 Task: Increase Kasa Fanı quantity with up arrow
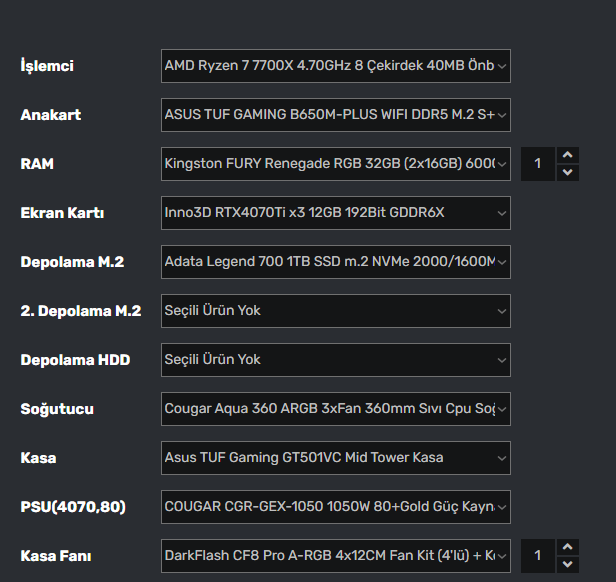568,547
